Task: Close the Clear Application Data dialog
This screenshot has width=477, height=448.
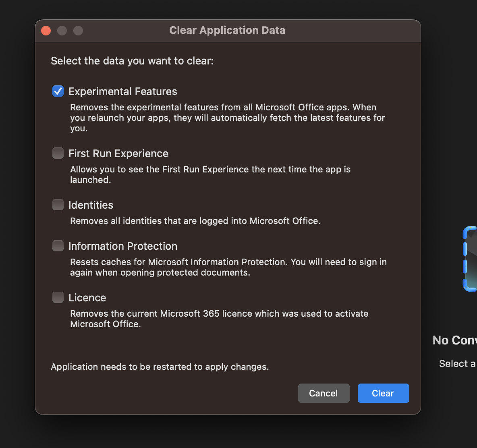Action: point(46,31)
